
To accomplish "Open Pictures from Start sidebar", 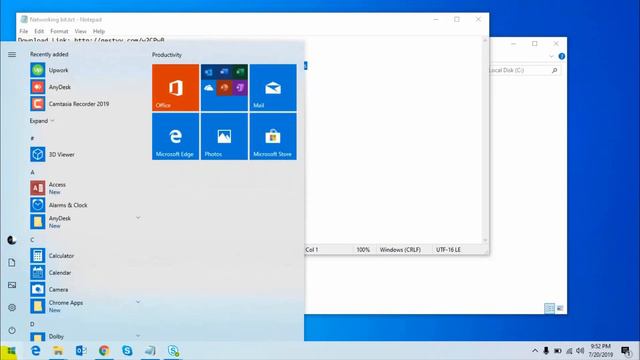I will pyautogui.click(x=12, y=285).
